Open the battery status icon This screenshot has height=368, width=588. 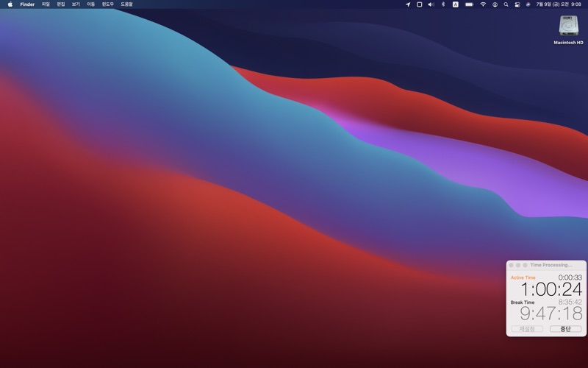[469, 4]
